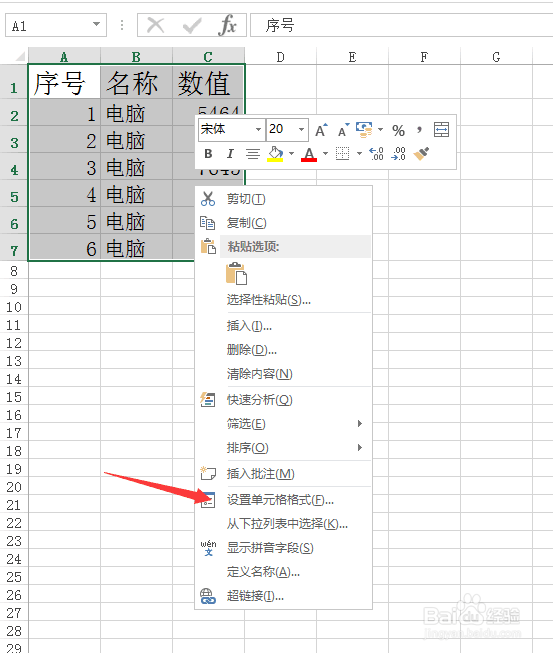Decrease font size with small A icon
The image size is (553, 653).
coord(344,130)
